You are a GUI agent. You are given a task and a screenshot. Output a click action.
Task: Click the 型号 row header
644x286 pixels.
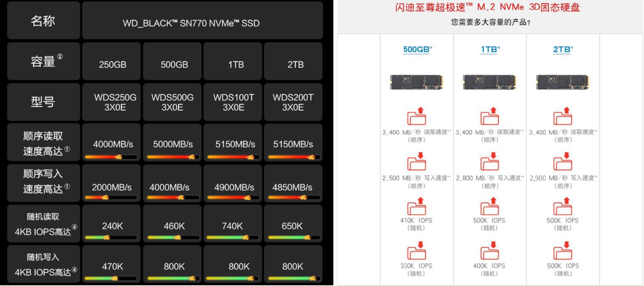click(44, 102)
